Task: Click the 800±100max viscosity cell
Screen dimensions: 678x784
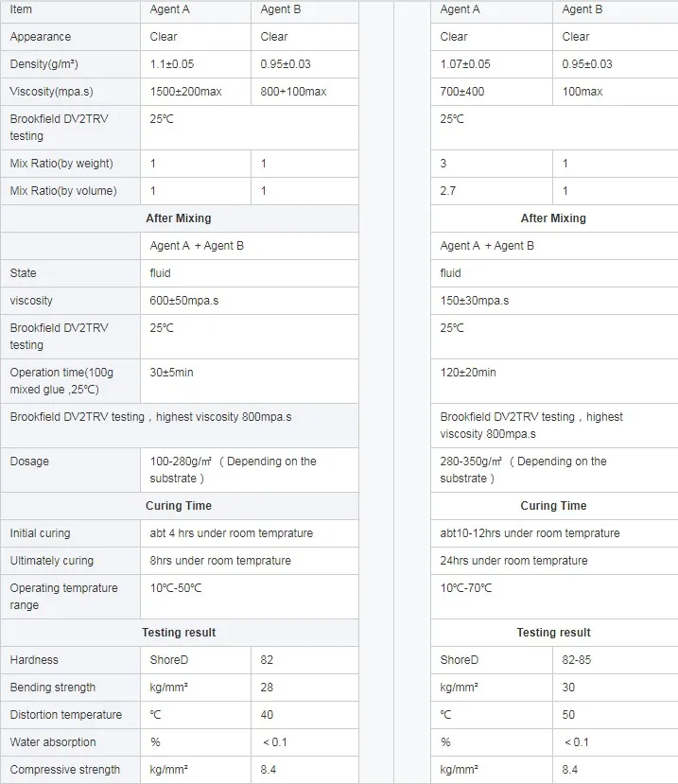Action: (x=293, y=92)
